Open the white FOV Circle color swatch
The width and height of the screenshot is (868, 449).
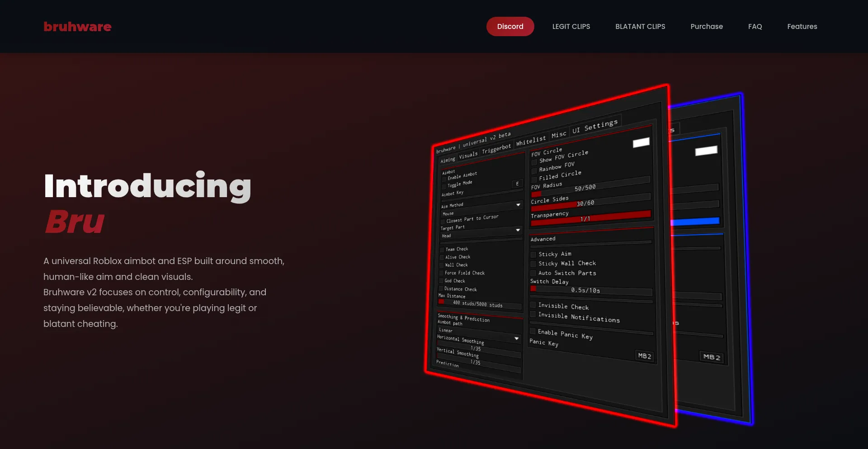click(641, 142)
